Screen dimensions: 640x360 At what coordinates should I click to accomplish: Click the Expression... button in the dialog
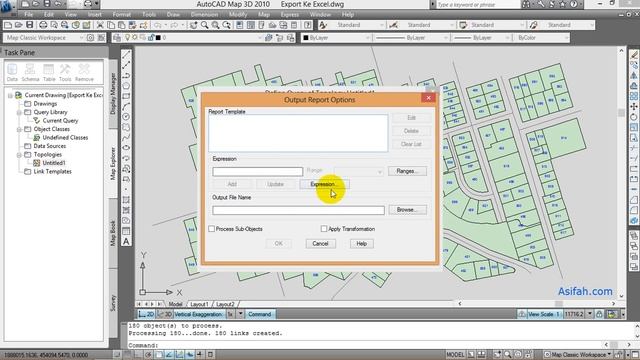[x=324, y=184]
